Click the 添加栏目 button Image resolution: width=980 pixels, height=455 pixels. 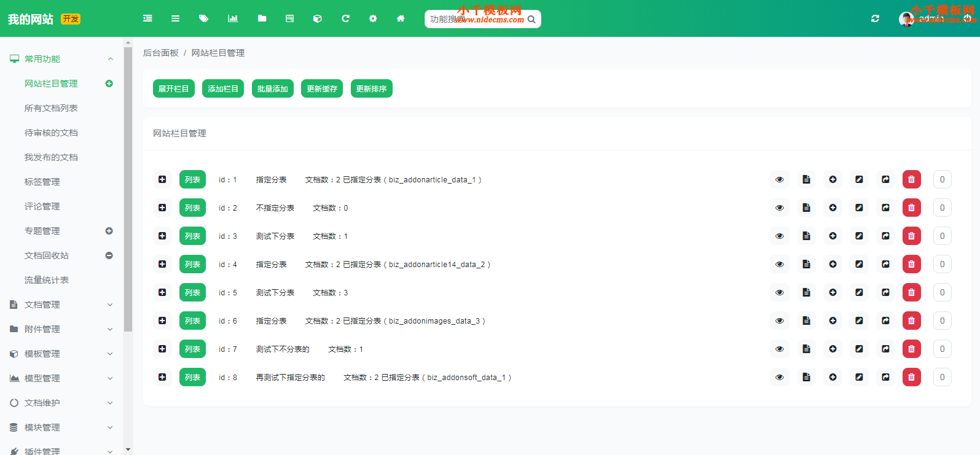[223, 88]
